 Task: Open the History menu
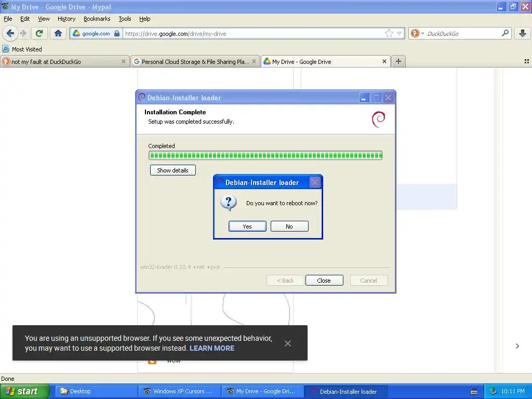[x=66, y=19]
